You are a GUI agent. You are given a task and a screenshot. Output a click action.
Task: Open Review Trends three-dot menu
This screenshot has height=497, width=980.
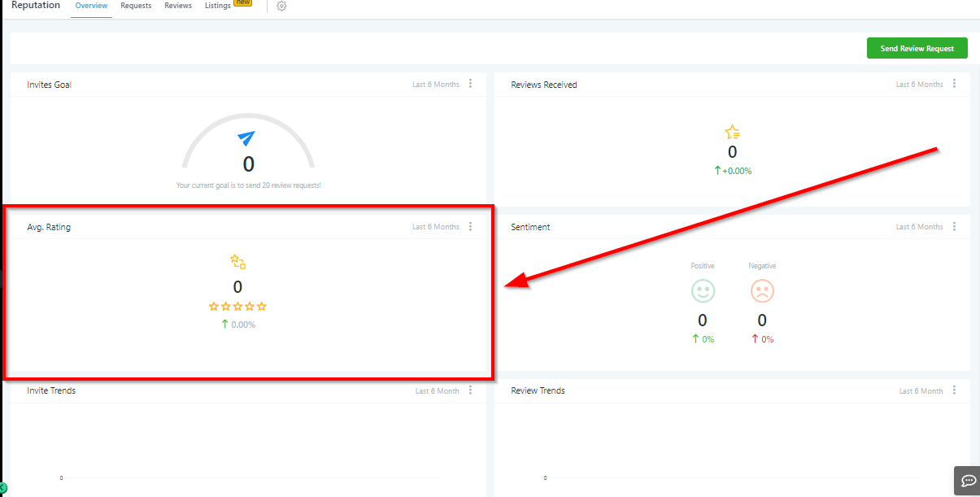(954, 390)
